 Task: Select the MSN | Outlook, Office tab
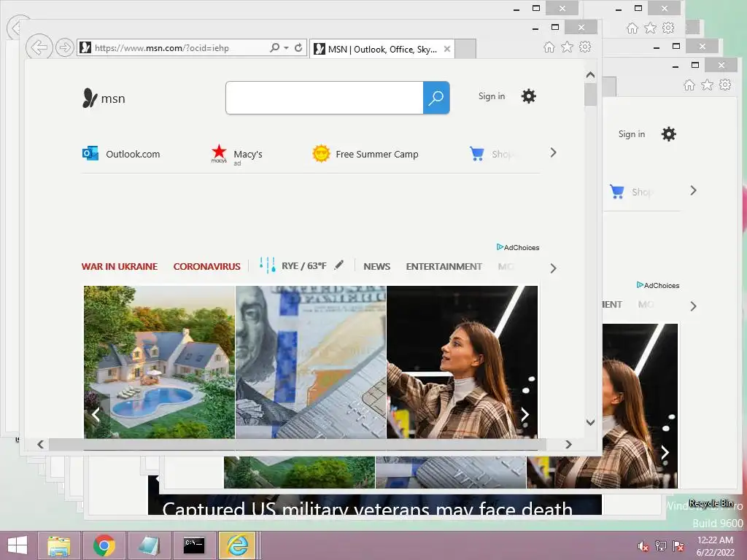click(x=382, y=49)
